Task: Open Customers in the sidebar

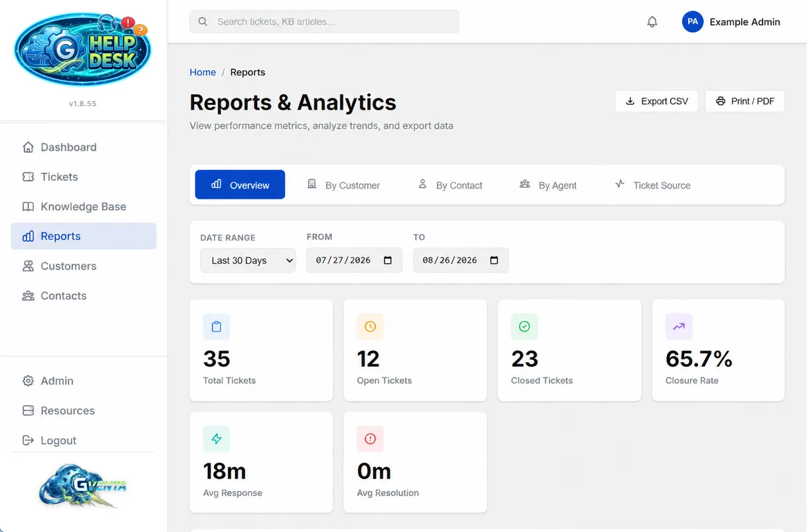Action: (x=84, y=266)
